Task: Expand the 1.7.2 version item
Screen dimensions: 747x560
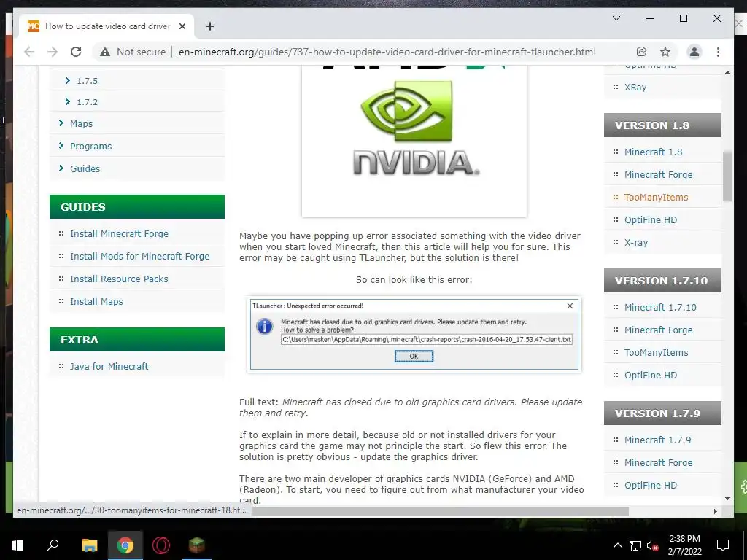Action: [x=68, y=102]
